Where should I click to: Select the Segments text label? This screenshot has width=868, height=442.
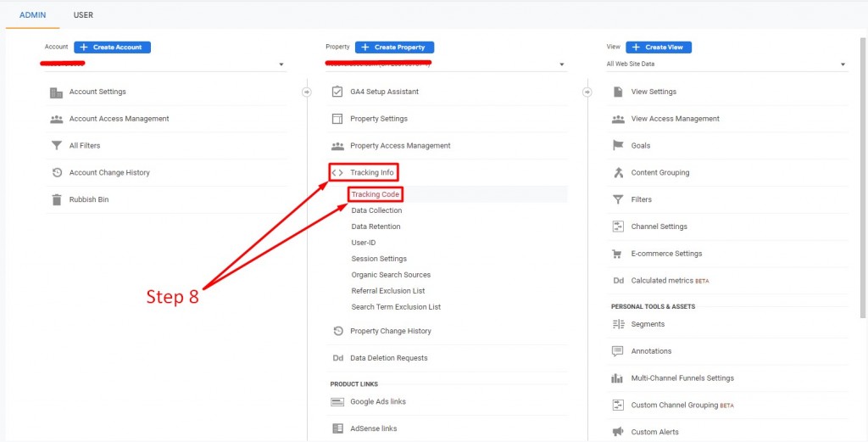pos(648,325)
